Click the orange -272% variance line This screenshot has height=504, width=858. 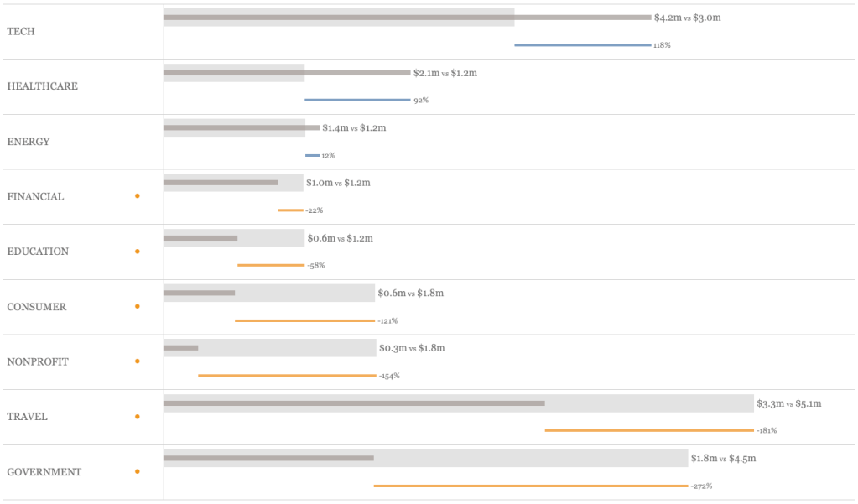coord(530,486)
